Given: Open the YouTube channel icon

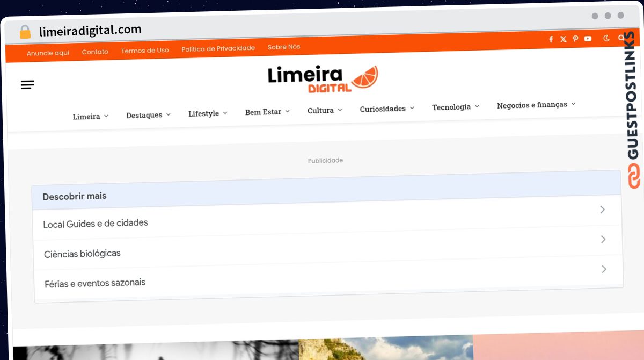Looking at the screenshot, I should (x=588, y=39).
